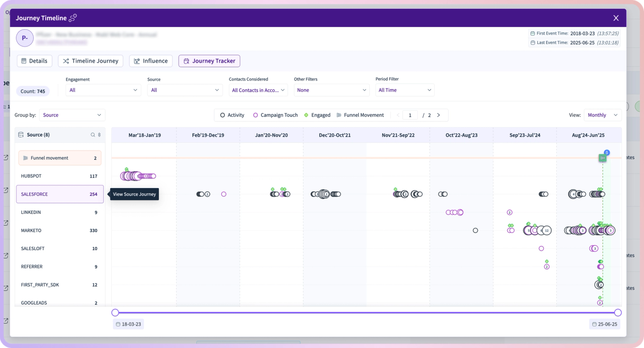Toggle the Activity legend filter
644x348 pixels.
click(232, 115)
